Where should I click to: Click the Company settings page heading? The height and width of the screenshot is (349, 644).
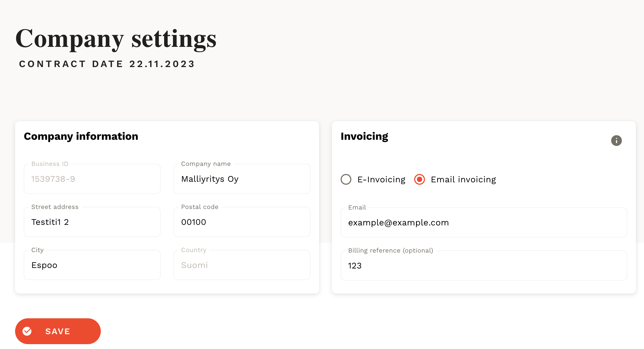pyautogui.click(x=116, y=39)
